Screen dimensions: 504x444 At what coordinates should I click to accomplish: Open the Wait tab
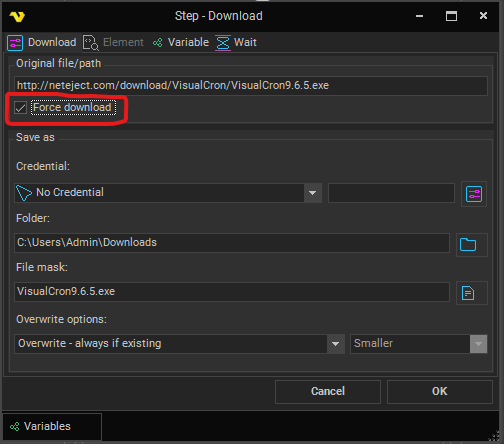point(236,43)
